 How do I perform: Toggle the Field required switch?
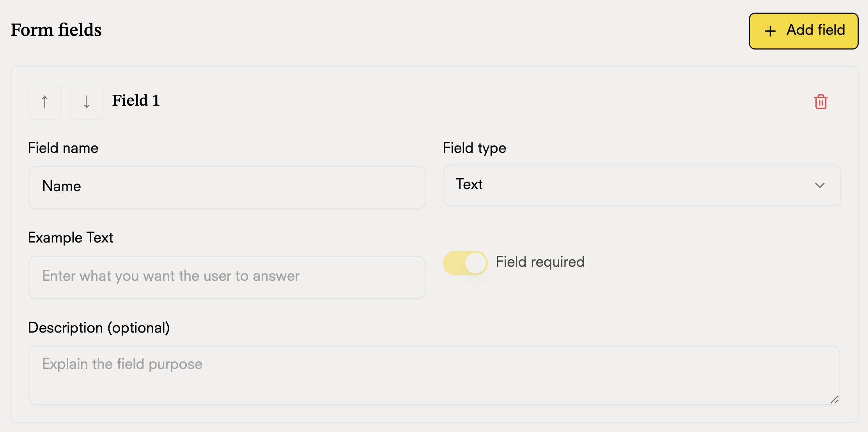pos(465,263)
